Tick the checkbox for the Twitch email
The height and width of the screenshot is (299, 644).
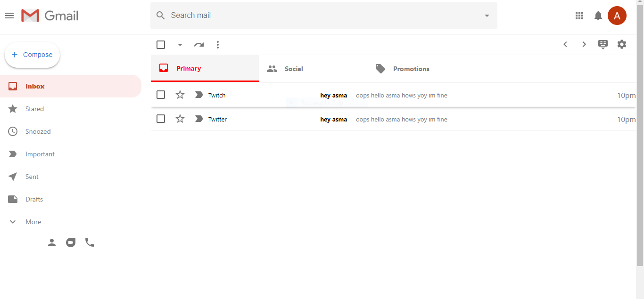tap(161, 95)
